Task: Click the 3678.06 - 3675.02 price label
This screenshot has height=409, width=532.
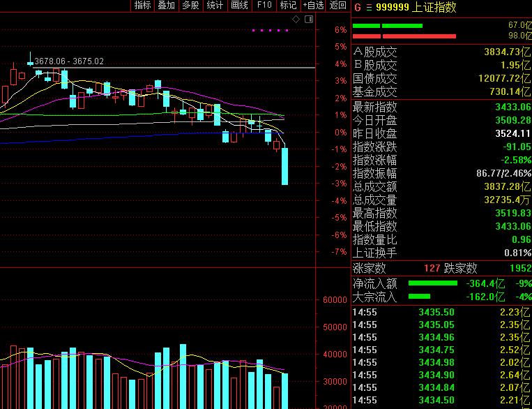Action: coord(69,61)
